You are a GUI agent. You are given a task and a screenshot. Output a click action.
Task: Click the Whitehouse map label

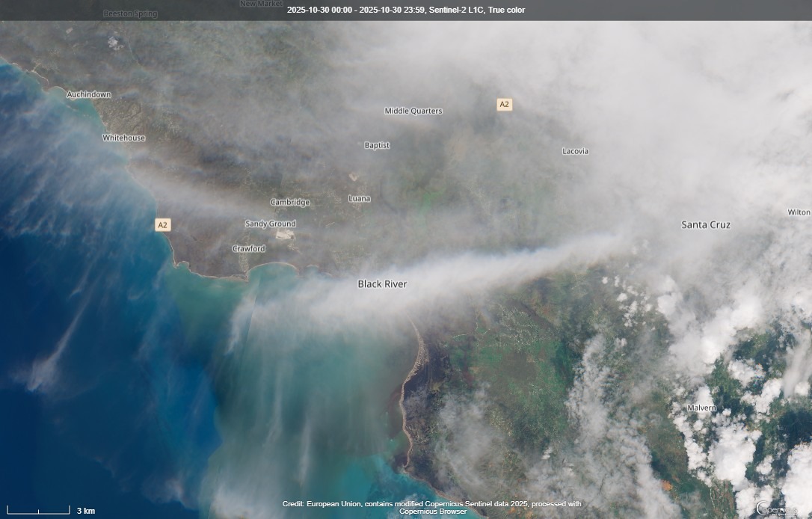point(124,138)
